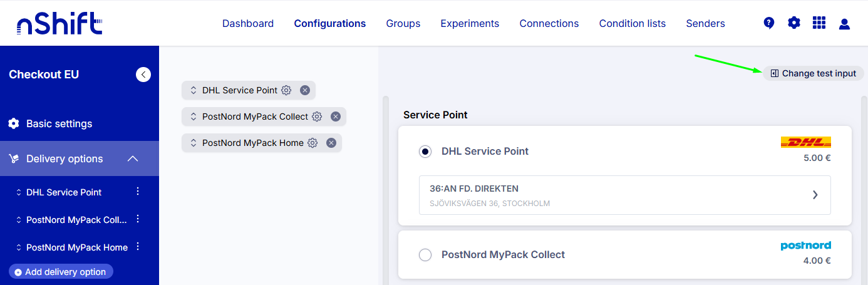Click sort handle beside sidebar DHL Service Point
Image resolution: width=868 pixels, height=285 pixels.
click(19, 192)
